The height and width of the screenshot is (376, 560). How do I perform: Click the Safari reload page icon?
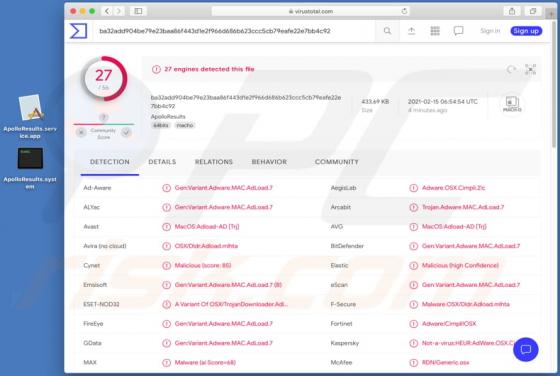[x=404, y=11]
